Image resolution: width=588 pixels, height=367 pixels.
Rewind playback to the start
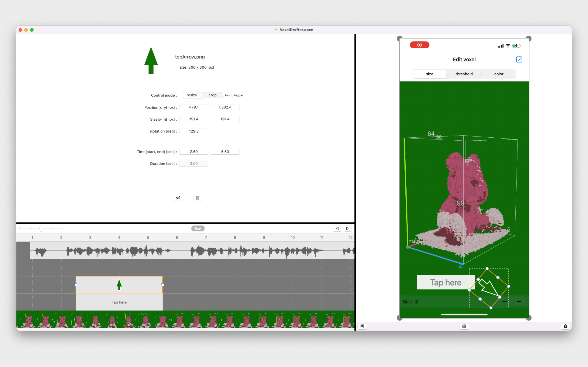point(337,228)
